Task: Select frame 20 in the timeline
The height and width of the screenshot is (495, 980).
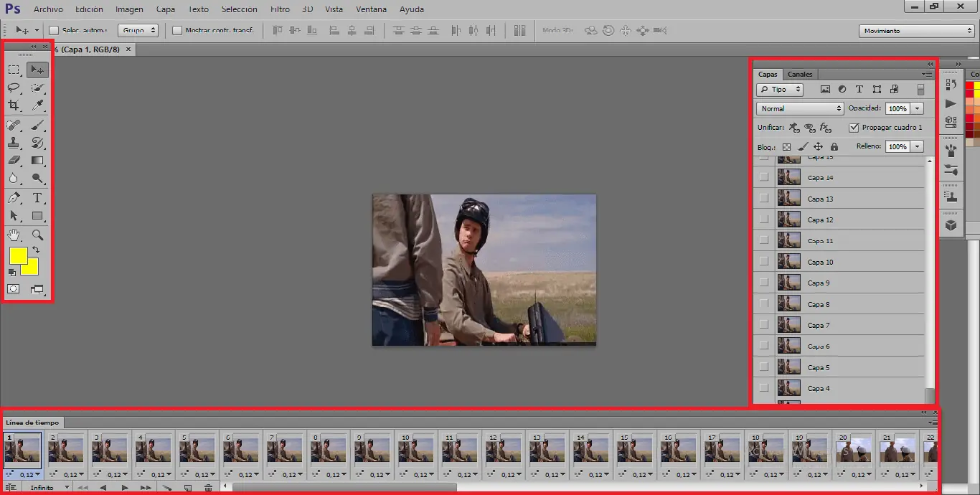Action: (853, 451)
